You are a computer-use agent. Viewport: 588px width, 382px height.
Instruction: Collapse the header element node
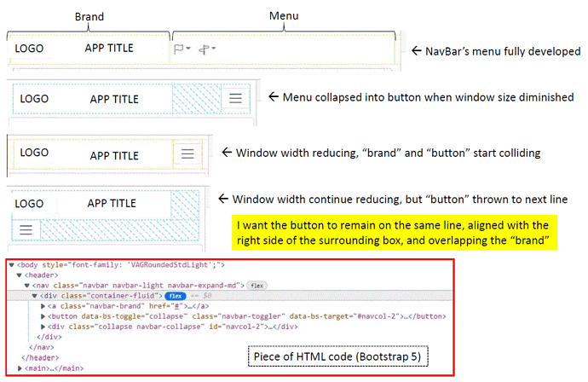pyautogui.click(x=19, y=275)
